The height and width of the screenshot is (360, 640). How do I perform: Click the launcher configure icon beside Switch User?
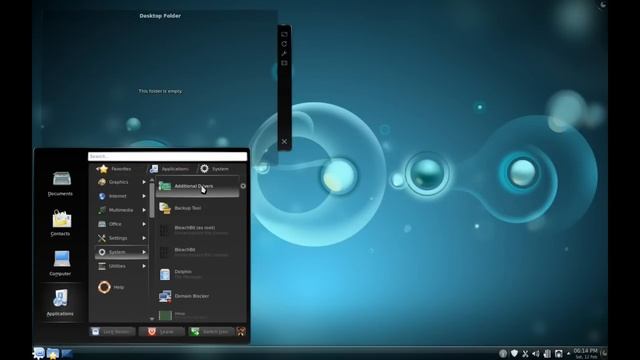(x=241, y=331)
